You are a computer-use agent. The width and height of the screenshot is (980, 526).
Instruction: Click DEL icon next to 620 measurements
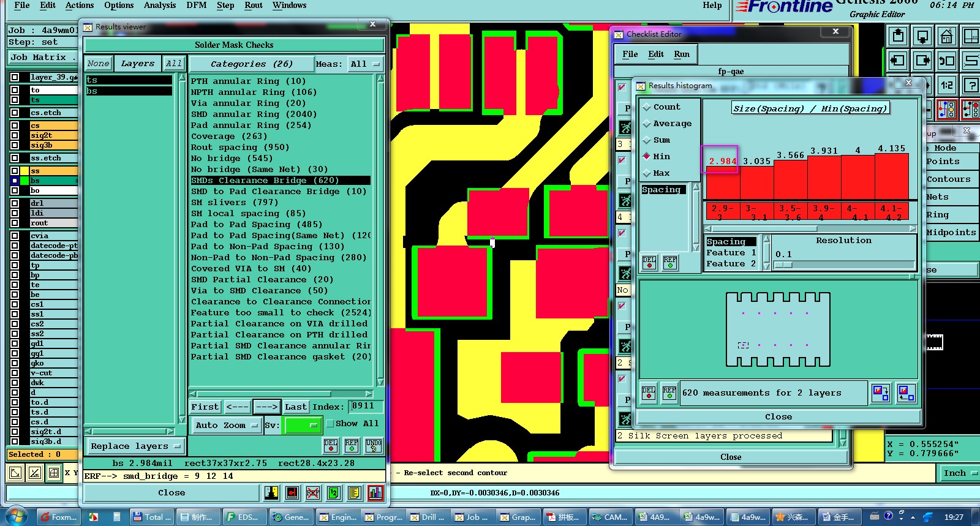(x=649, y=393)
